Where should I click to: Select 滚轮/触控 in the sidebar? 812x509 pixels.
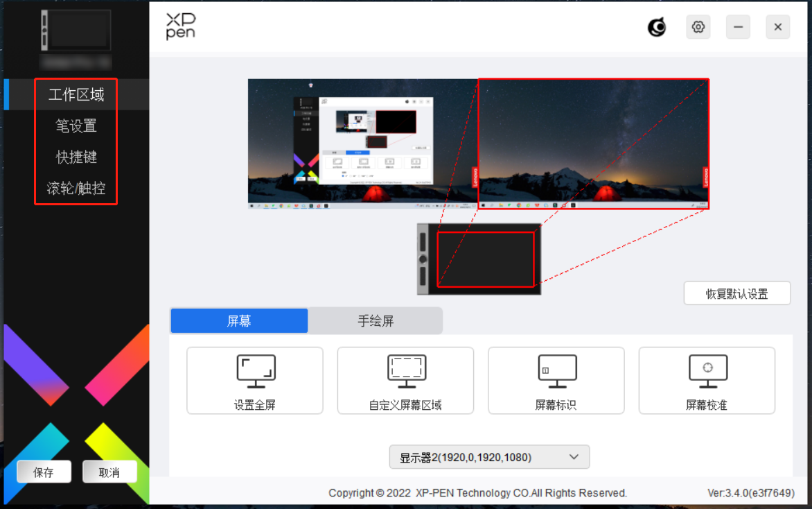76,188
